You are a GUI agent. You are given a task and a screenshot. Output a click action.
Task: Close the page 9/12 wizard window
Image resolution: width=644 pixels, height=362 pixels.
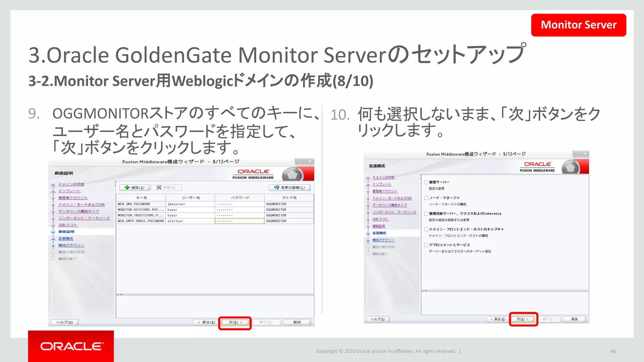(x=585, y=154)
